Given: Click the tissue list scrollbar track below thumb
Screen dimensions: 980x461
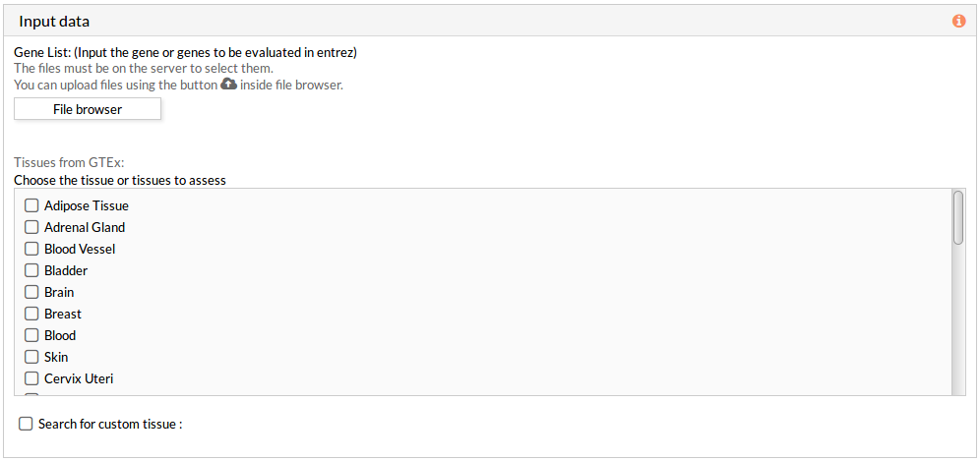Looking at the screenshot, I should [x=958, y=318].
